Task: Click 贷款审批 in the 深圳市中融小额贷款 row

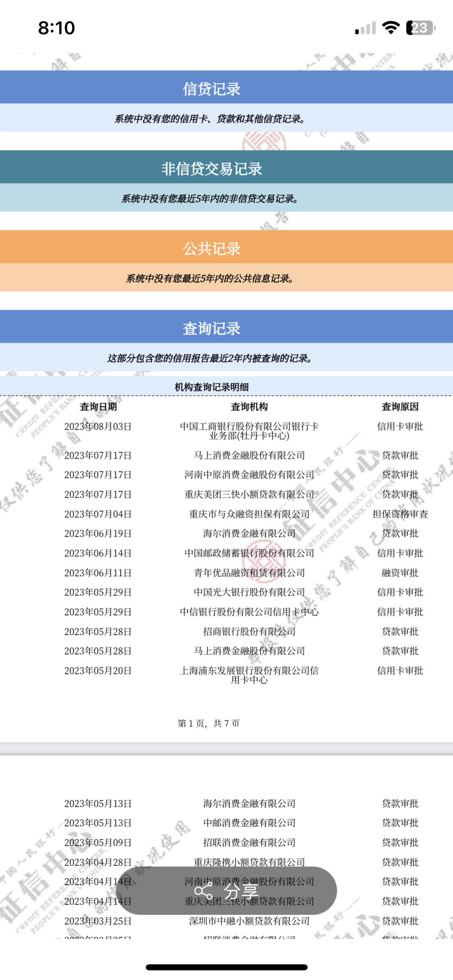Action: point(400,921)
